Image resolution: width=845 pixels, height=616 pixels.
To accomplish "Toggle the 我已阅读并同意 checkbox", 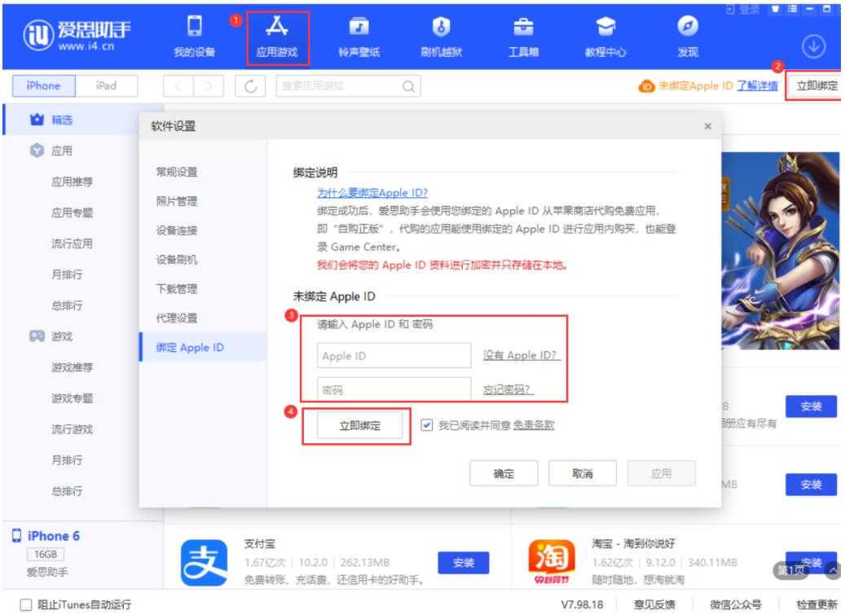I will click(x=427, y=425).
